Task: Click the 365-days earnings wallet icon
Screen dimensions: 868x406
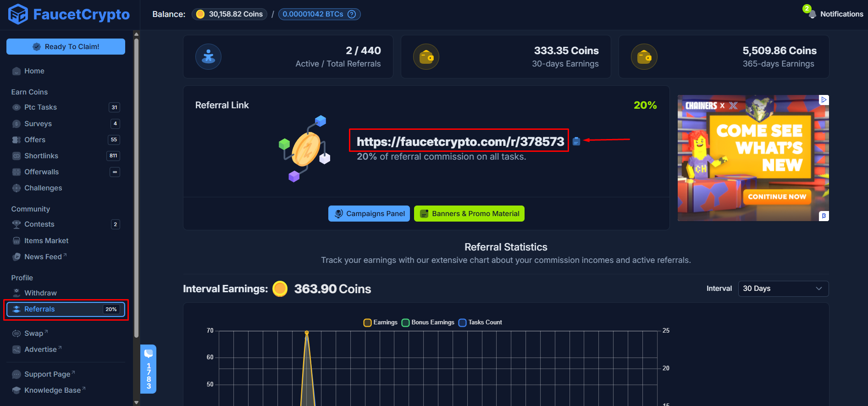Action: click(644, 57)
